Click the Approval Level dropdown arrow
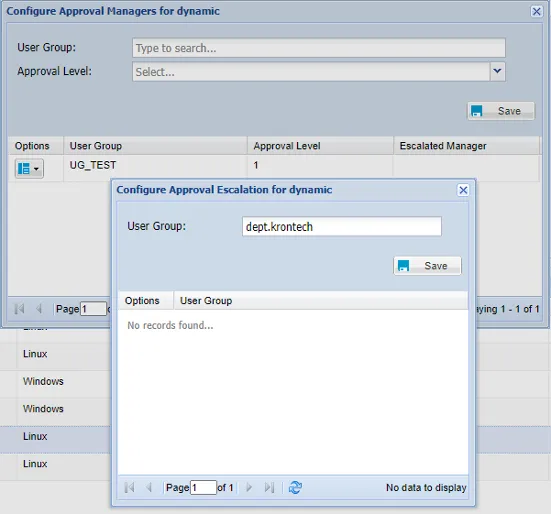The height and width of the screenshot is (514, 552). pyautogui.click(x=497, y=71)
